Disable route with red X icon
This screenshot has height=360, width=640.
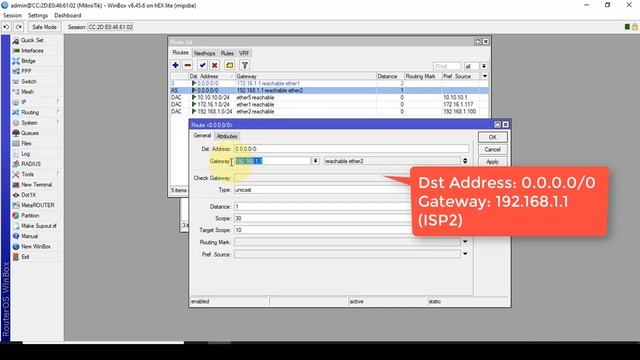click(x=214, y=65)
